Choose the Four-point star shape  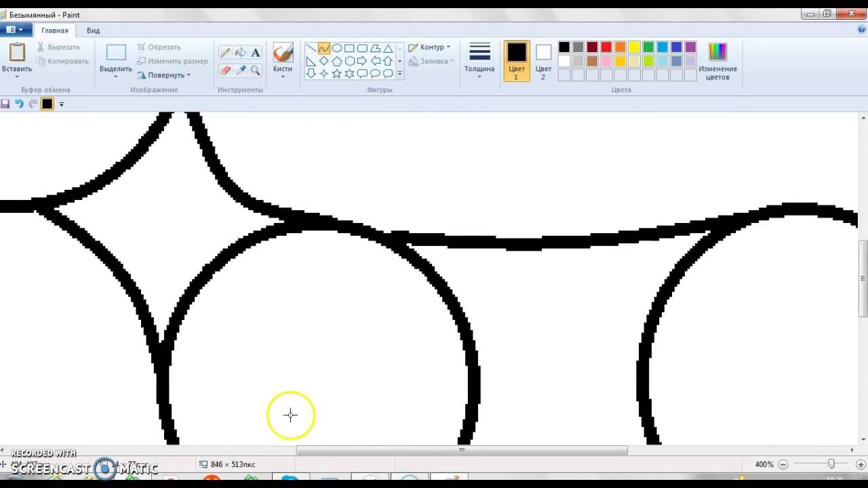pos(323,73)
